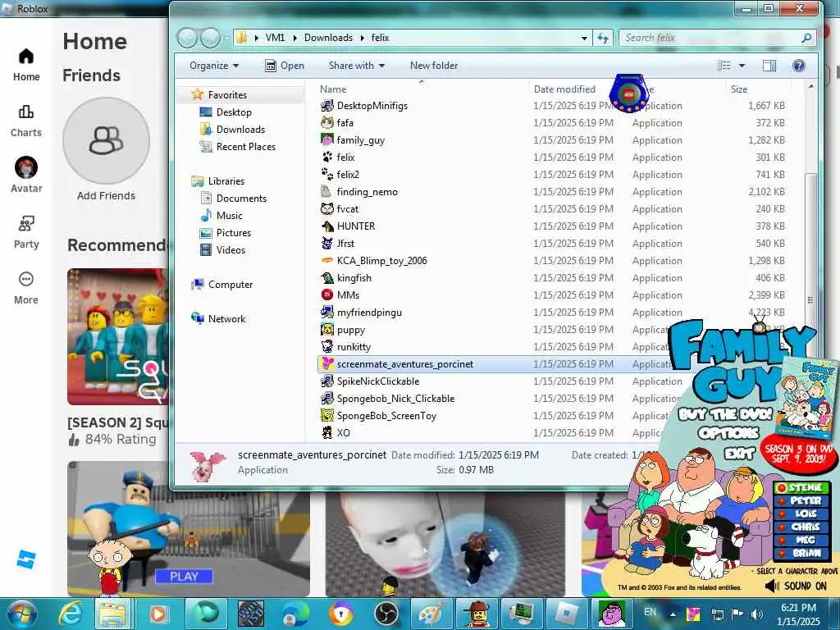Open the change view options dropdown arrow
The height and width of the screenshot is (630, 840).
click(x=742, y=66)
